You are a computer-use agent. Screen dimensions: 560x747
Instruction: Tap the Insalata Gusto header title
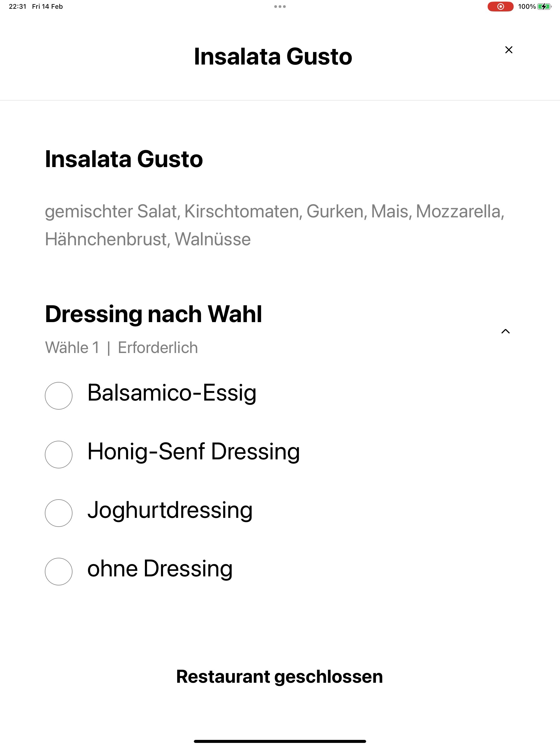[x=273, y=56]
